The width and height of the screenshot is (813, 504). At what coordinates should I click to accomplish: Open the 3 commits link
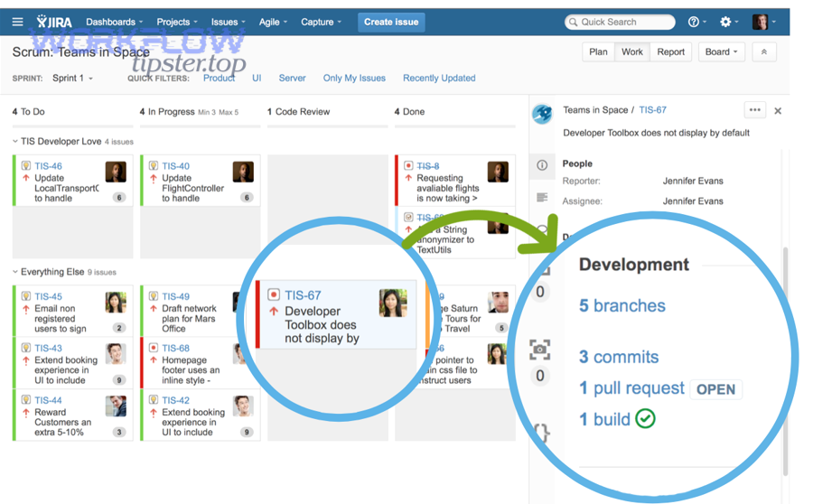(619, 357)
